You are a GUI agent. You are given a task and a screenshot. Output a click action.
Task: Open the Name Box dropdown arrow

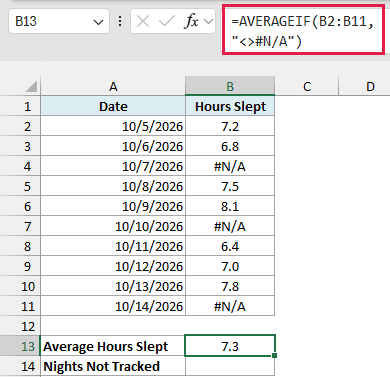[x=98, y=23]
